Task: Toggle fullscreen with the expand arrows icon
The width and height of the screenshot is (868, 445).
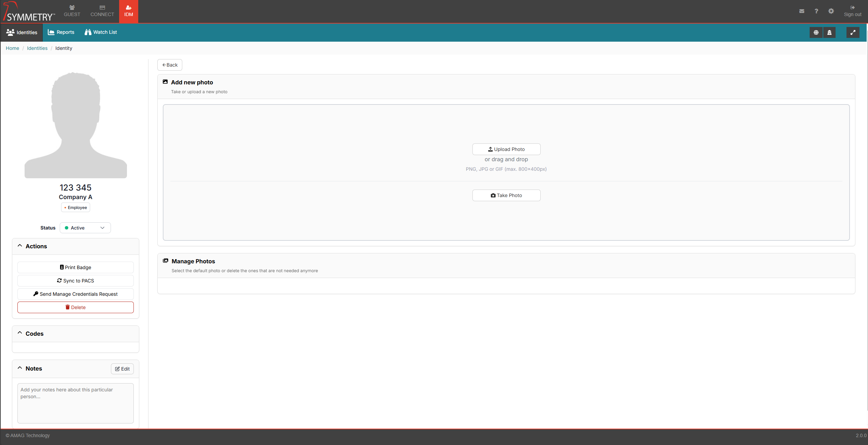Action: pyautogui.click(x=853, y=32)
